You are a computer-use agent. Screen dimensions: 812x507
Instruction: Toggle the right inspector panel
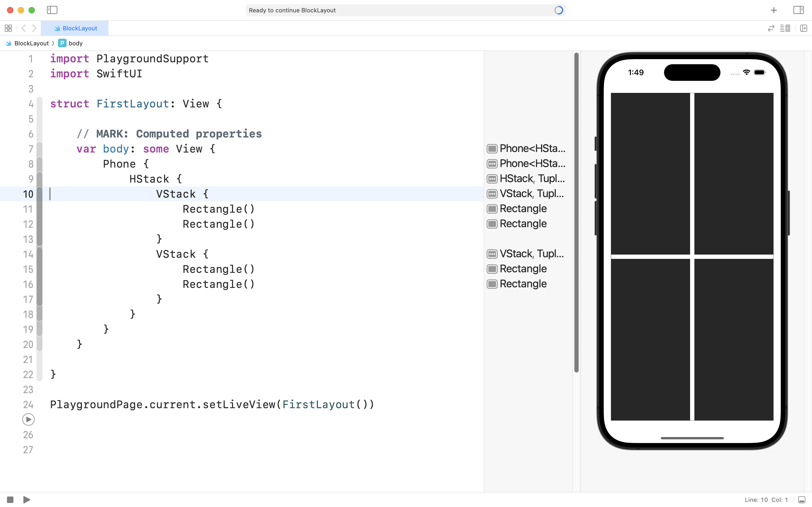click(x=798, y=10)
